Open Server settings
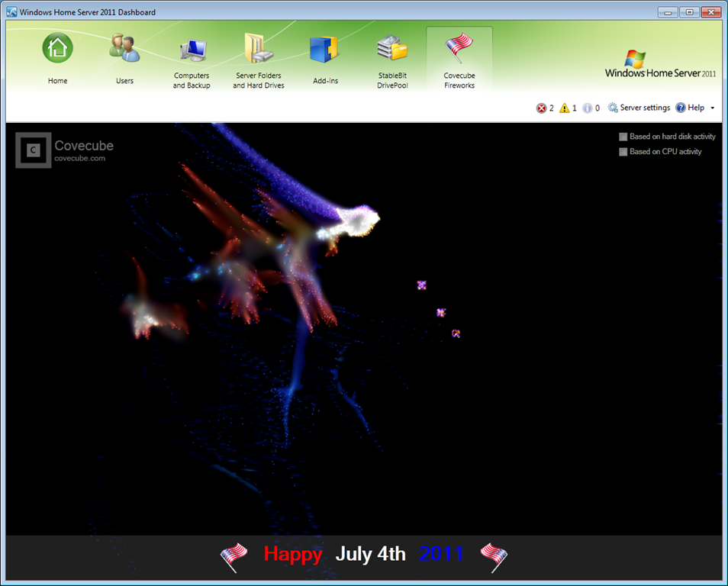 tap(639, 108)
